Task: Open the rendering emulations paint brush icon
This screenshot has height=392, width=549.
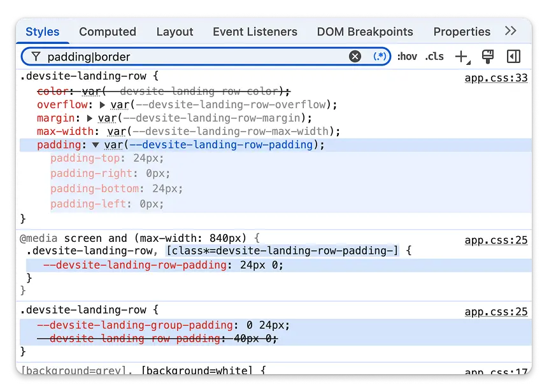Action: (x=487, y=56)
